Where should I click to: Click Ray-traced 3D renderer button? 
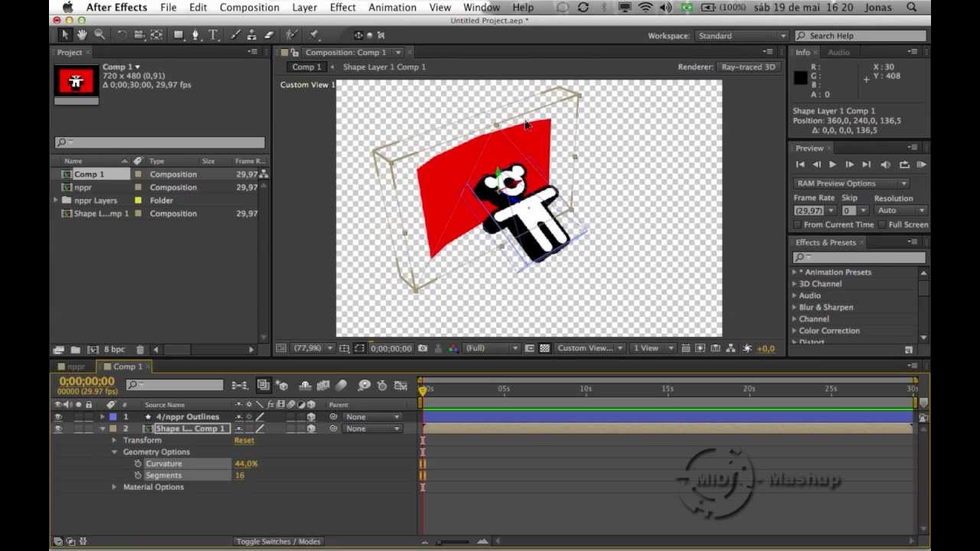pos(748,67)
